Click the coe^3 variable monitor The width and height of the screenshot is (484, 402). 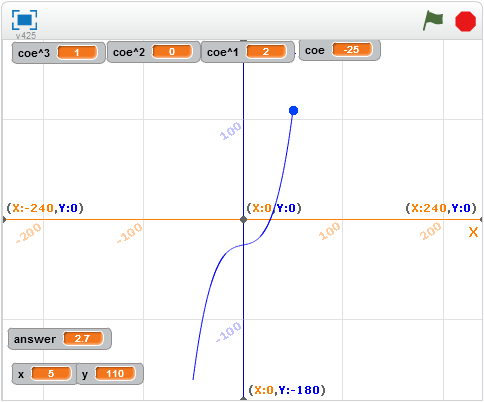pos(58,53)
